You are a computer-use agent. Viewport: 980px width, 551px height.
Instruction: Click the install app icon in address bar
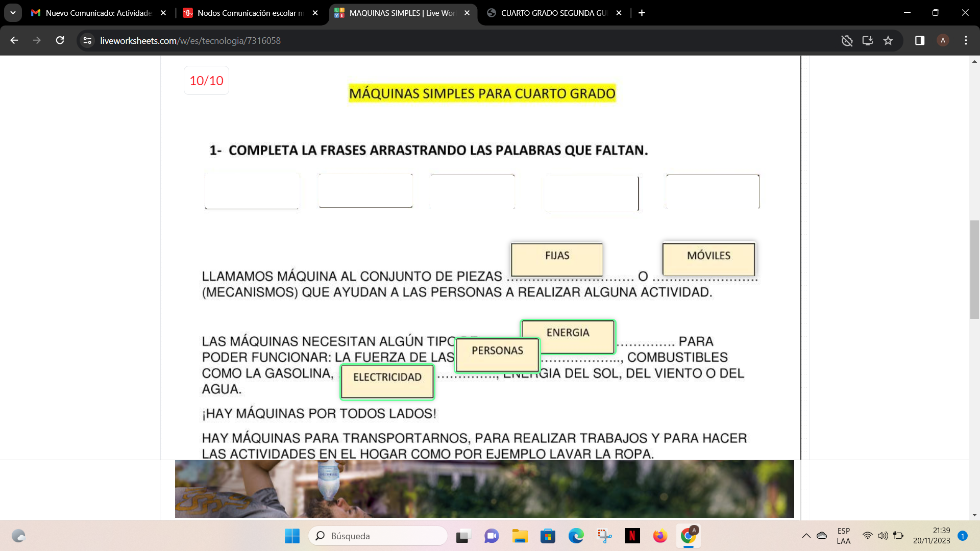pyautogui.click(x=867, y=40)
